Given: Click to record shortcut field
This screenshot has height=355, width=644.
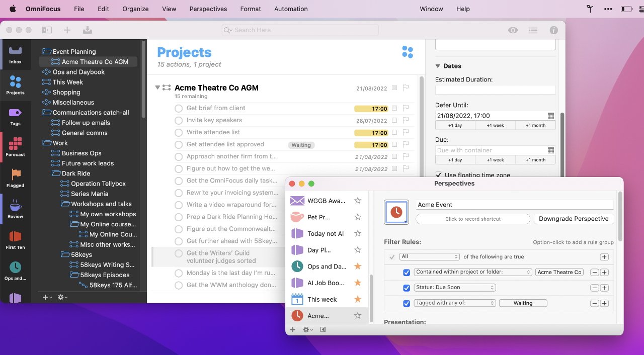Looking at the screenshot, I should point(473,219).
